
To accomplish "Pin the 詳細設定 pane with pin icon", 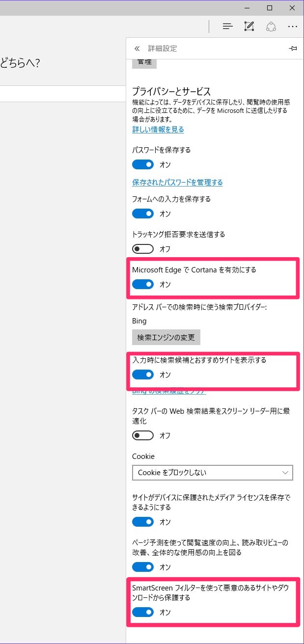I will point(293,49).
